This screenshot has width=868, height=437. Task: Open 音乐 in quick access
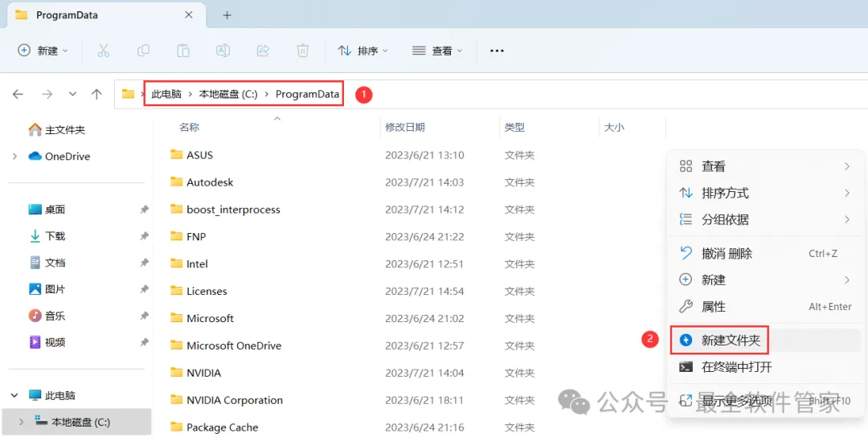(47, 316)
